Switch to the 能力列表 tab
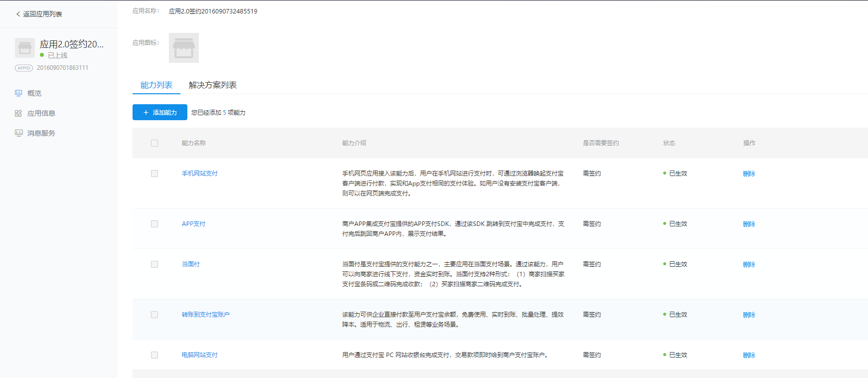 pyautogui.click(x=156, y=85)
